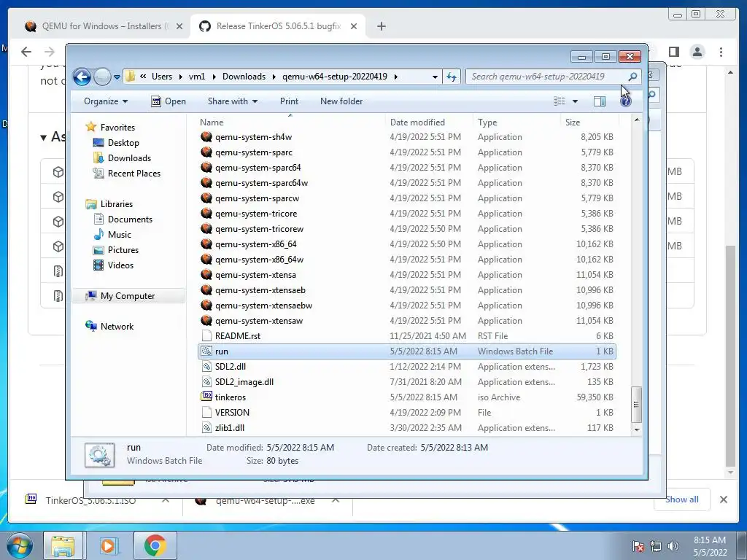Open Documents library
The image size is (747, 560).
pyautogui.click(x=130, y=219)
